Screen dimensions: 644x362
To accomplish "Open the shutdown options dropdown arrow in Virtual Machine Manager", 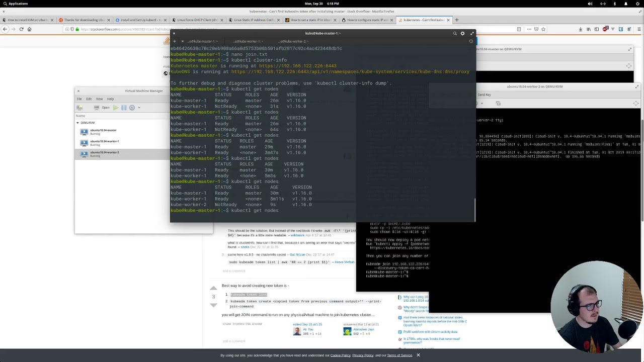I will [139, 108].
